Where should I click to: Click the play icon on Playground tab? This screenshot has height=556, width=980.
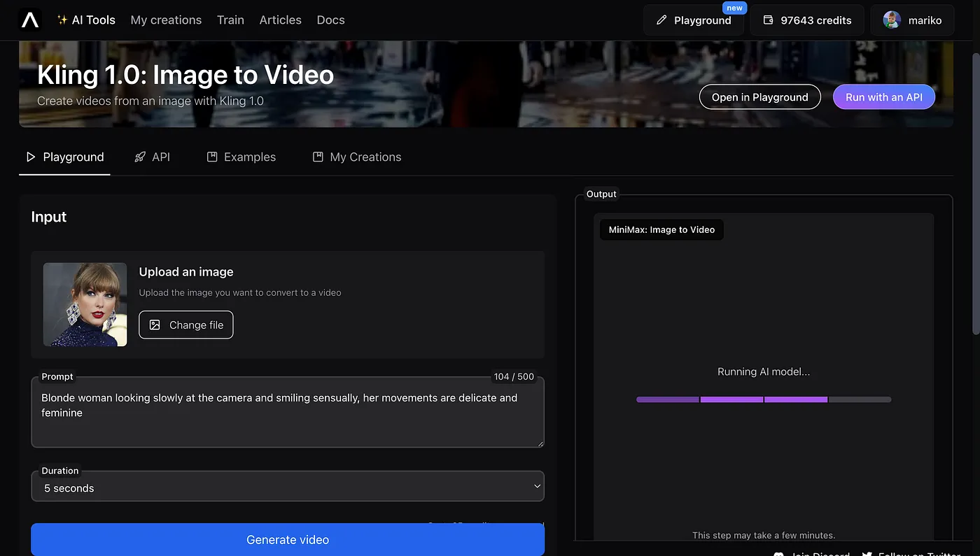pyautogui.click(x=31, y=157)
